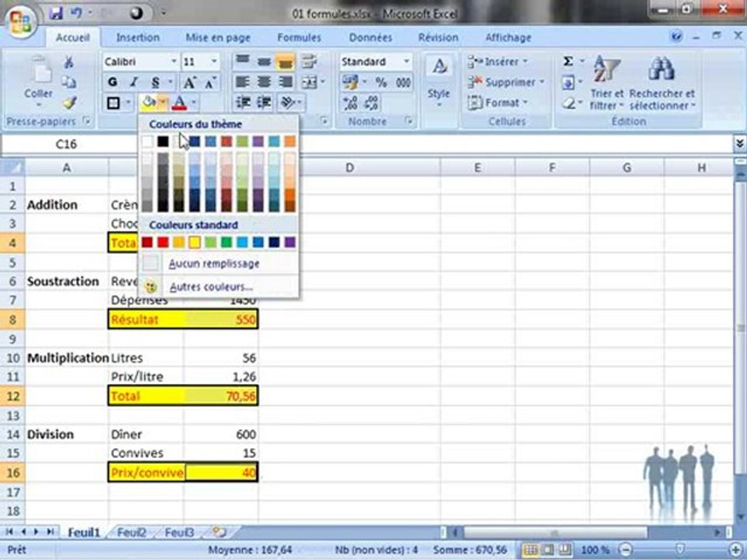
Task: Open the Style gallery
Action: 439,82
